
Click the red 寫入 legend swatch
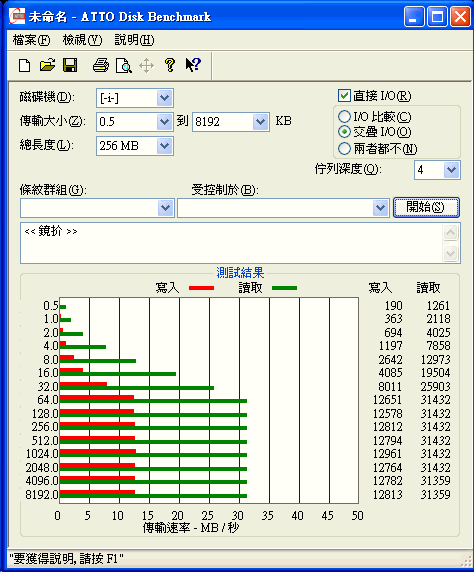click(201, 288)
